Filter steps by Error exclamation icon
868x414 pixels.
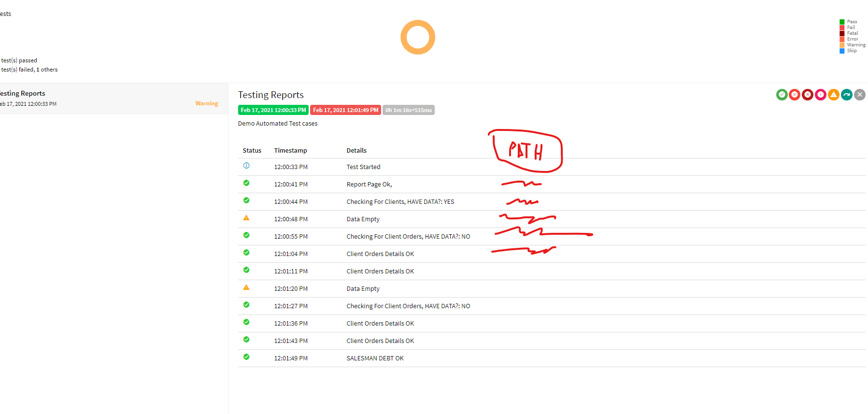click(x=821, y=95)
